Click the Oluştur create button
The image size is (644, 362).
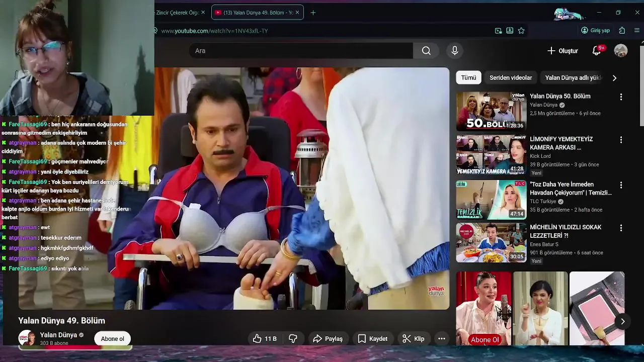tap(562, 51)
